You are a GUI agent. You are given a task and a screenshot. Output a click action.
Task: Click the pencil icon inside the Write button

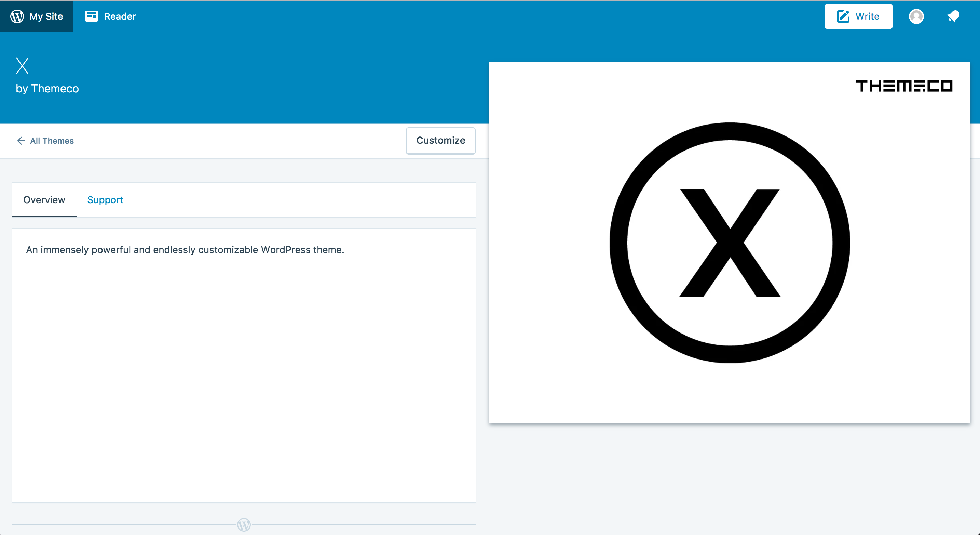click(x=843, y=16)
